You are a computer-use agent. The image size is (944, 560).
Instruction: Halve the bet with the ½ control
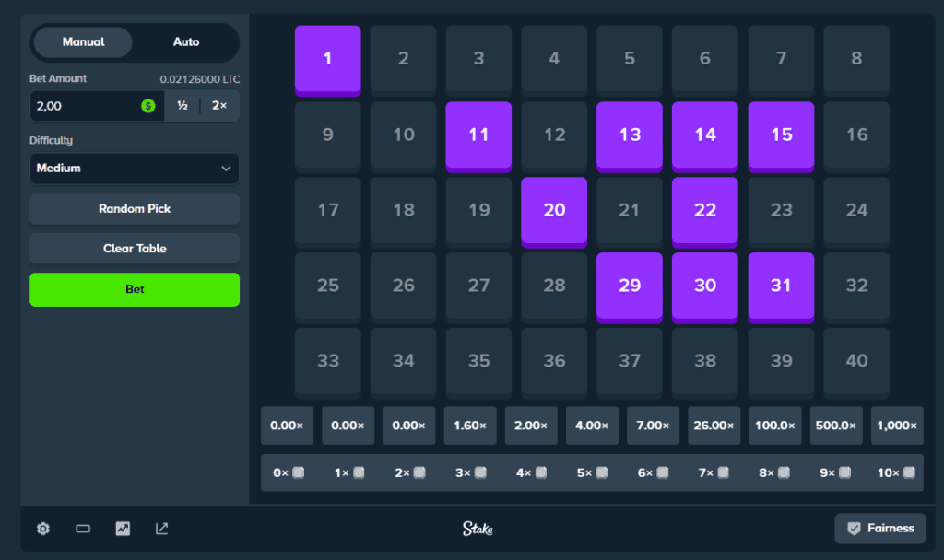click(x=181, y=105)
